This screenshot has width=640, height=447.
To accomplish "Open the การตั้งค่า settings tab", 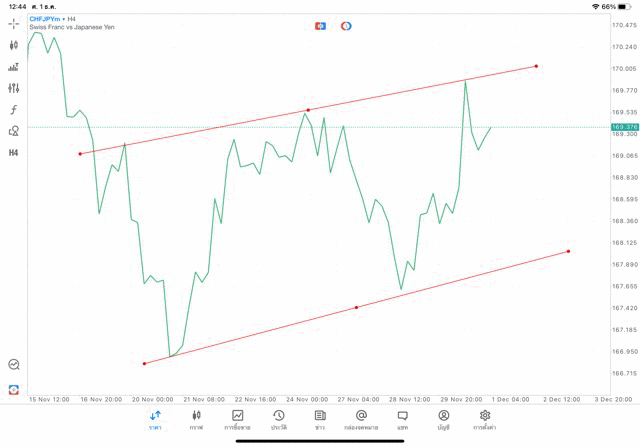I will coord(485,420).
